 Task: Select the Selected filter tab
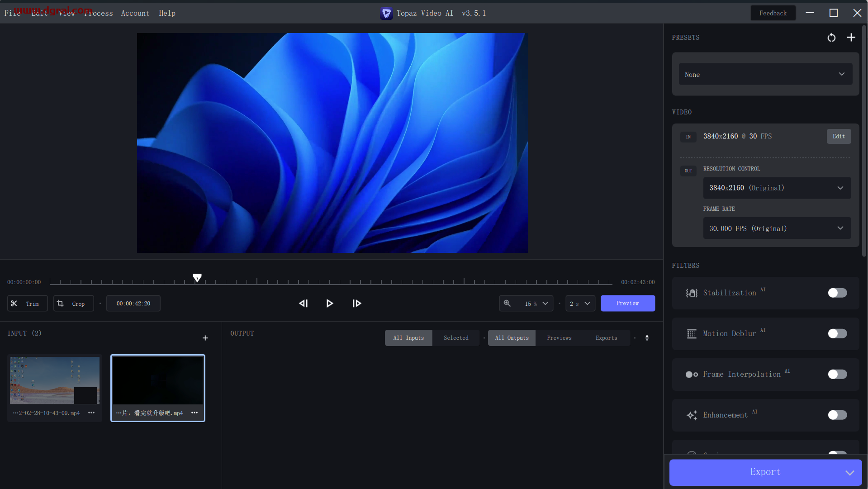click(456, 338)
